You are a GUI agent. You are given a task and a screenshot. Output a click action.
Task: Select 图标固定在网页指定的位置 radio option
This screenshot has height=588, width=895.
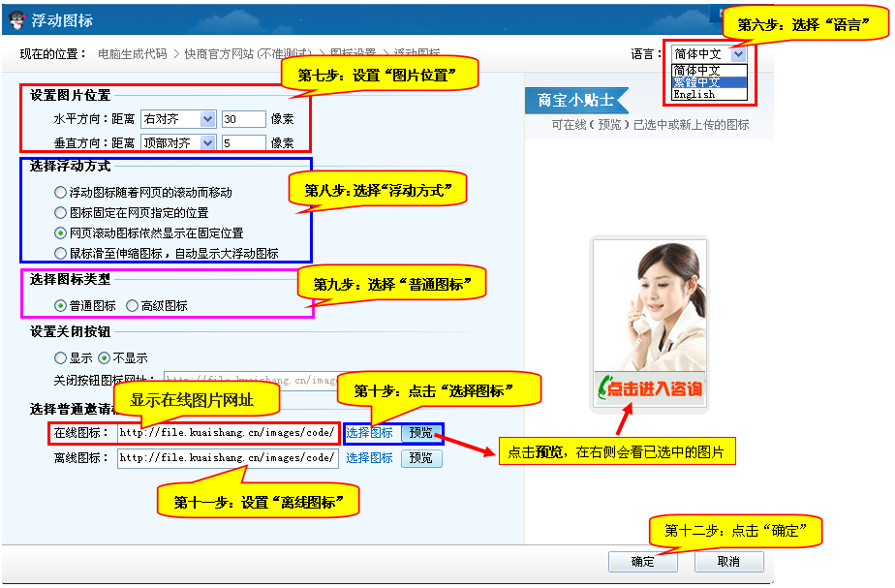click(61, 213)
